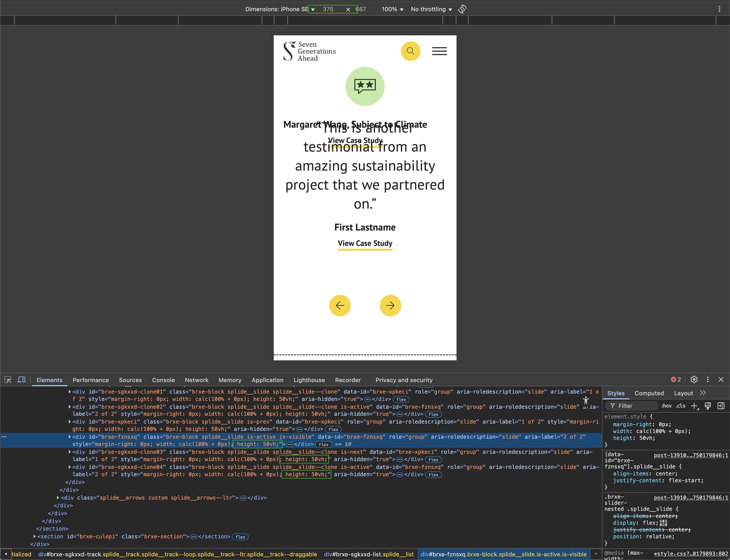Open the hamburger menu on the mobile page
The width and height of the screenshot is (730, 560).
coord(439,51)
